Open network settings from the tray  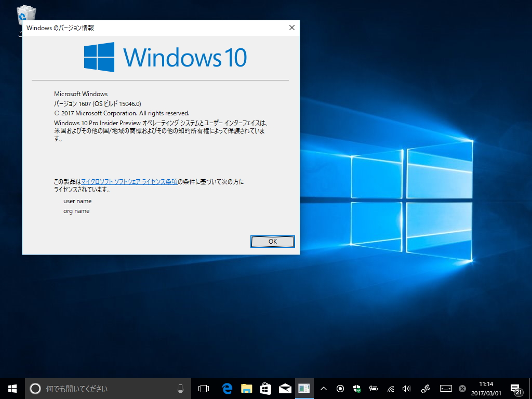pyautogui.click(x=391, y=388)
